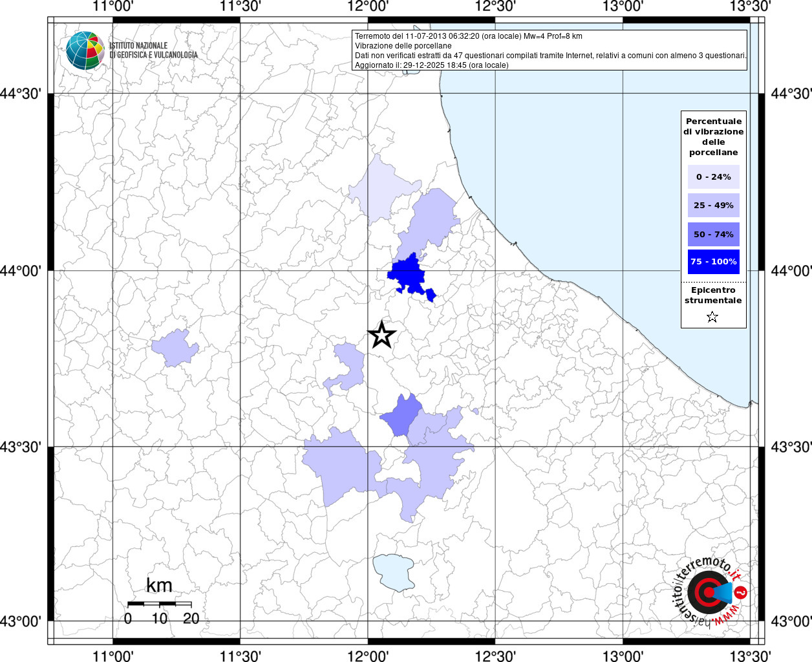Click the lone light-blue municipality in the western map
Screen dimensions: 812x662
(175, 348)
